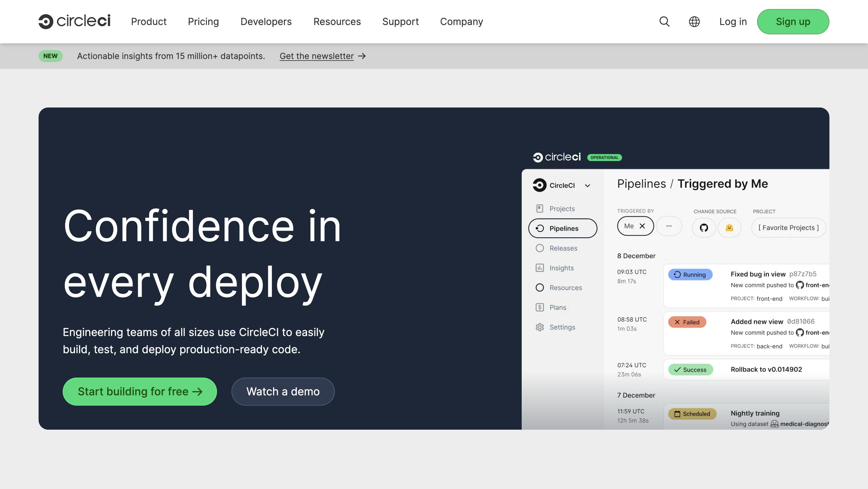This screenshot has width=868, height=489.
Task: Click the OPERATIONAL status badge
Action: coord(604,157)
